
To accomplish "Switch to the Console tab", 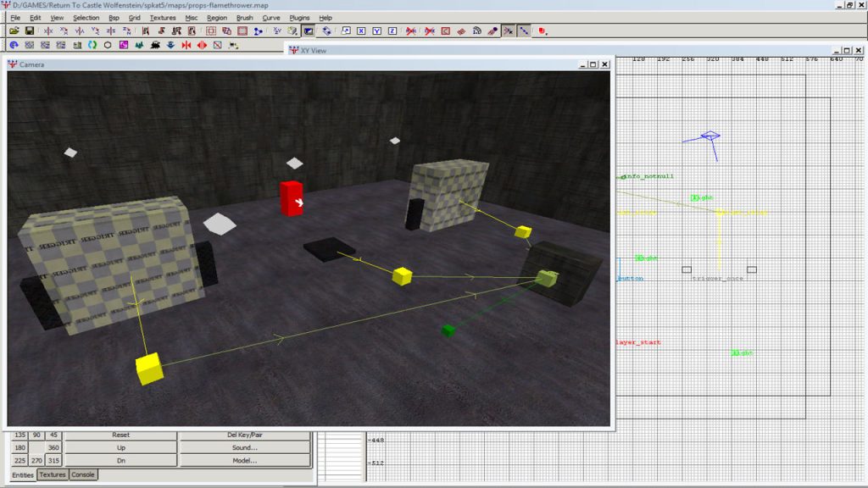I will (x=82, y=474).
